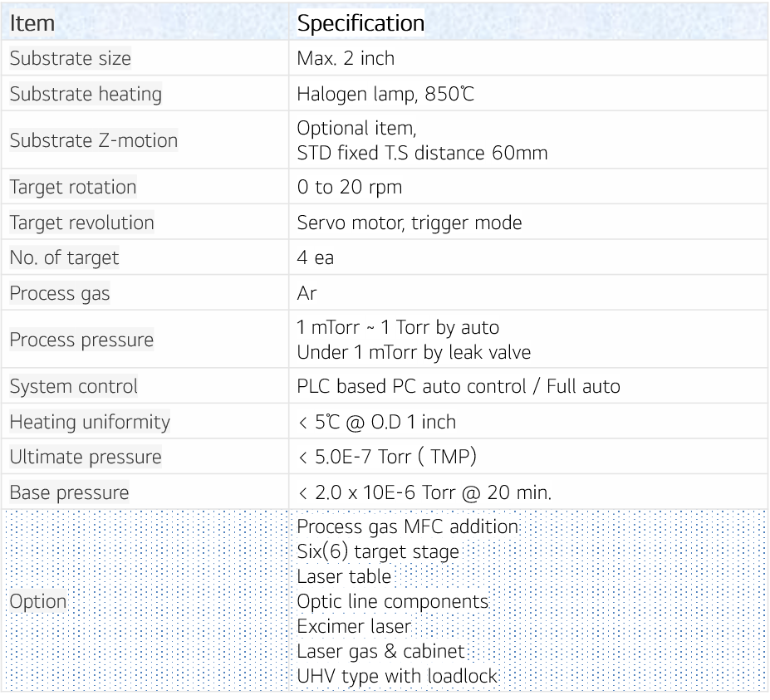Select the 'Target rotation' label
The image size is (770, 700).
73,187
